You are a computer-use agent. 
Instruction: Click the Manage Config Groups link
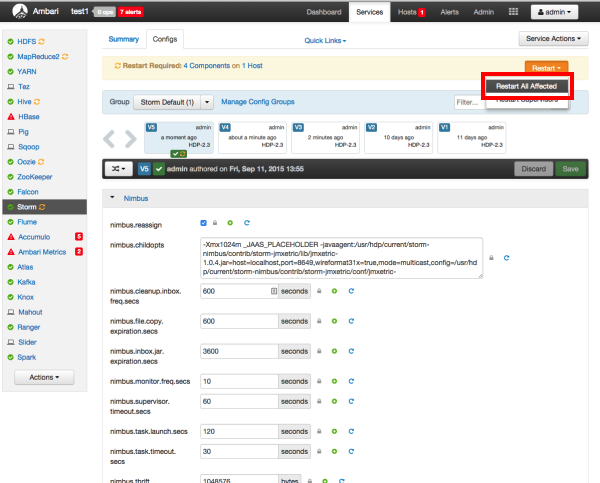258,102
